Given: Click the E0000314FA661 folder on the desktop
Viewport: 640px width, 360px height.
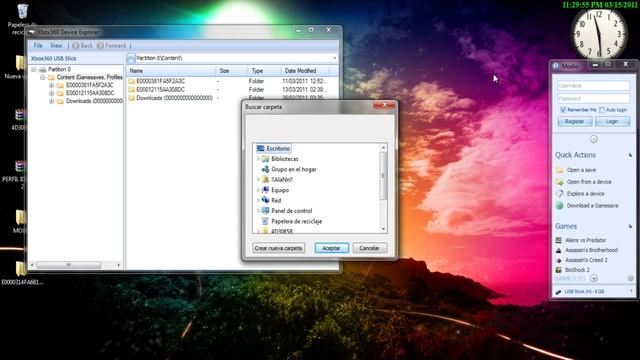Looking at the screenshot, I should click(20, 273).
